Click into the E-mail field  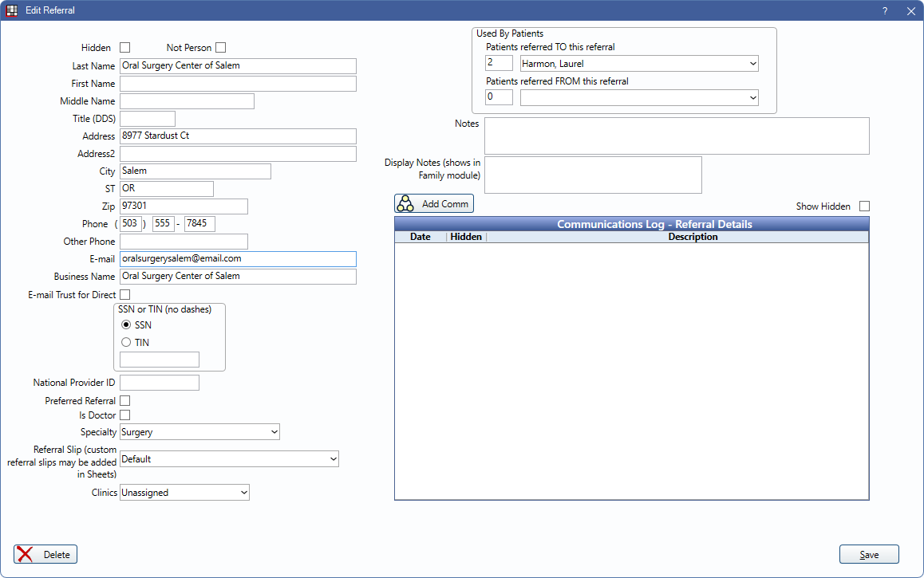point(238,259)
